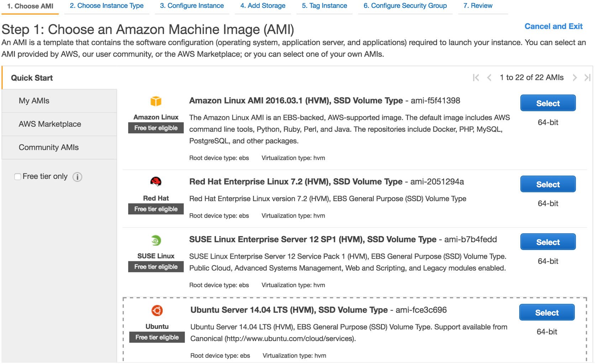The image size is (595, 364).
Task: Switch to the Choose Instance Type step
Action: click(x=107, y=6)
